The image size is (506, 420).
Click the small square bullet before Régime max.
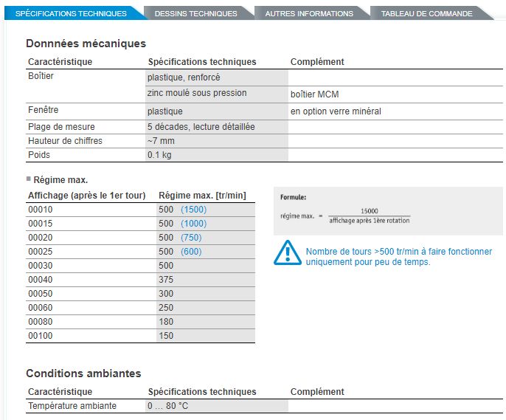(29, 179)
